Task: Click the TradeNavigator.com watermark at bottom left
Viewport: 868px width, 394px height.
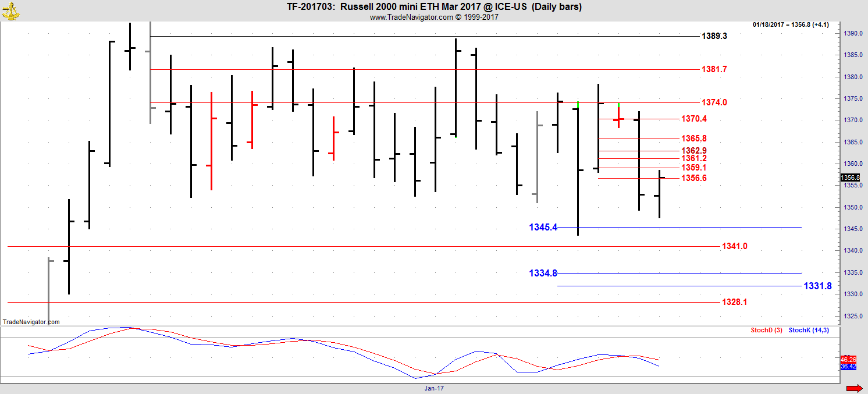Action: [x=31, y=322]
